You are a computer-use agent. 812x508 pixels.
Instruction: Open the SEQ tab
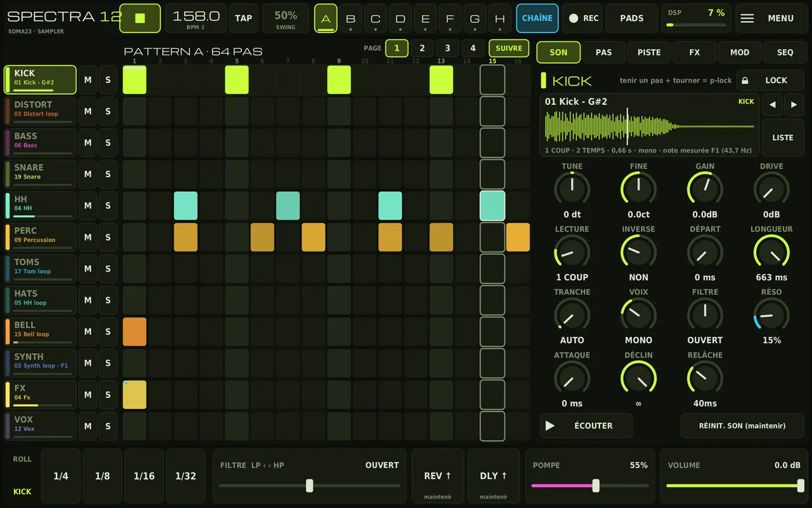(x=785, y=53)
